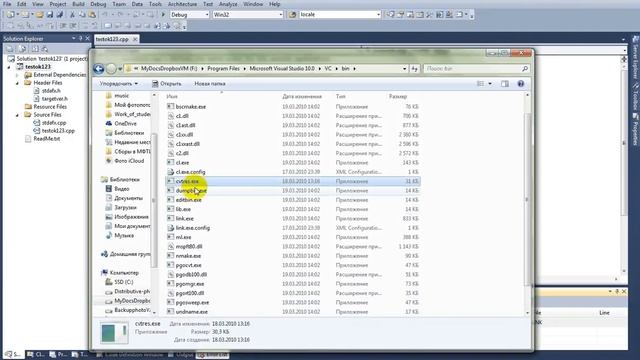Screen dimensions: 640x360
Task: Open the 'Упорядочить' organize menu
Action: pos(119,84)
